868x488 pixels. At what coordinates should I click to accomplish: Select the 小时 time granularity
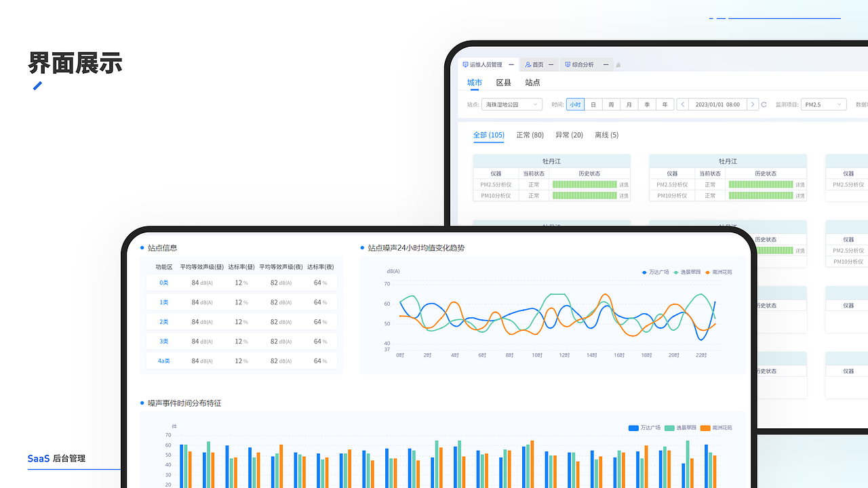[575, 104]
